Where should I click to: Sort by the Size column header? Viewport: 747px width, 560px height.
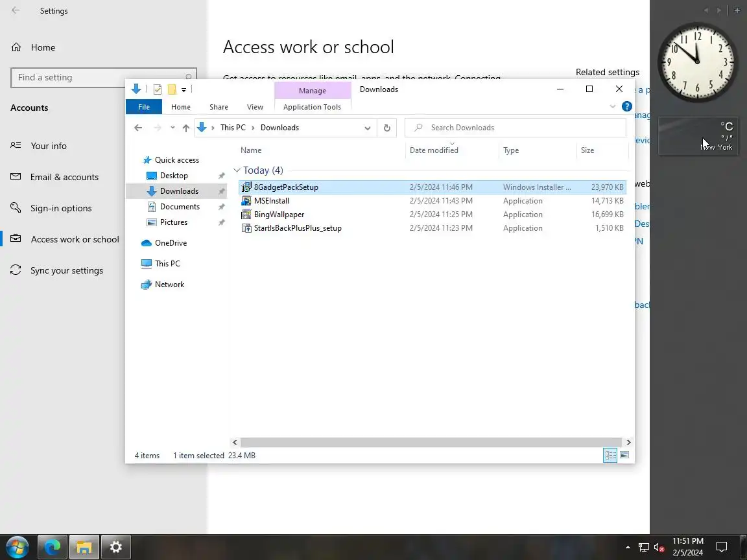tap(587, 150)
